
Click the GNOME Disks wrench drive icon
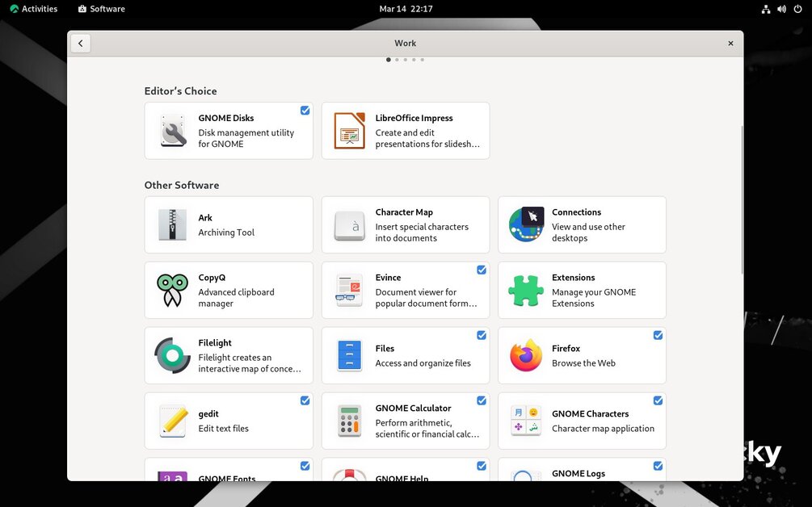(x=172, y=131)
